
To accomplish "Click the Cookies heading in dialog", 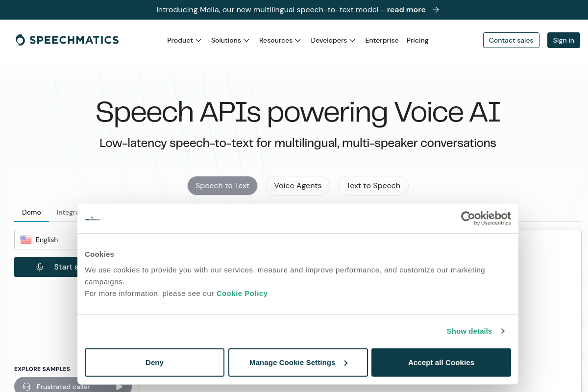I will pyautogui.click(x=99, y=254).
